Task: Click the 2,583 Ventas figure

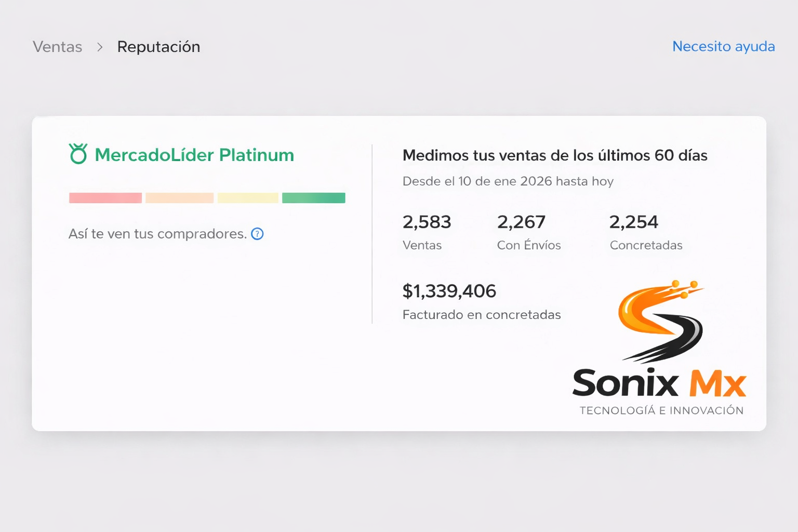Action: click(x=427, y=222)
